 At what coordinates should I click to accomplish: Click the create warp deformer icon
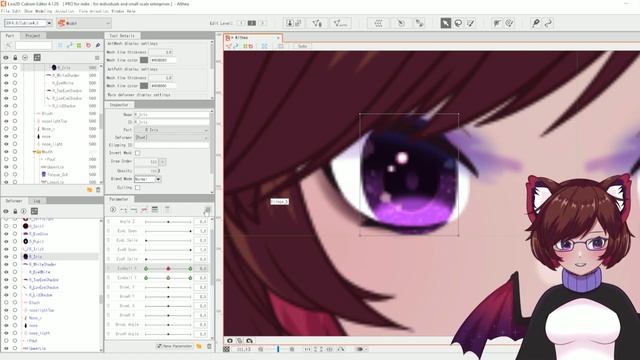point(378,23)
